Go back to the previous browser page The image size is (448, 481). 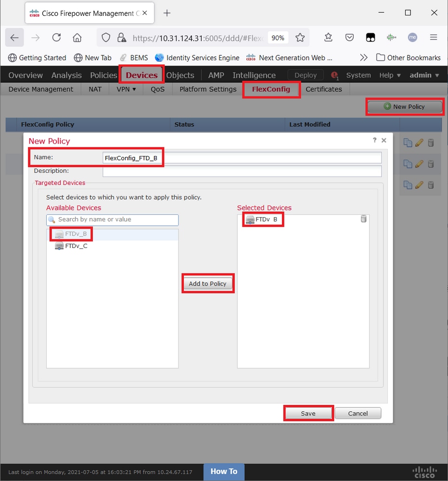[14, 38]
